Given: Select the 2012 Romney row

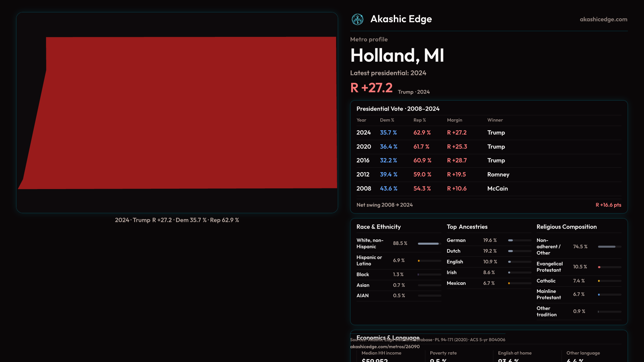Looking at the screenshot, I should point(488,175).
